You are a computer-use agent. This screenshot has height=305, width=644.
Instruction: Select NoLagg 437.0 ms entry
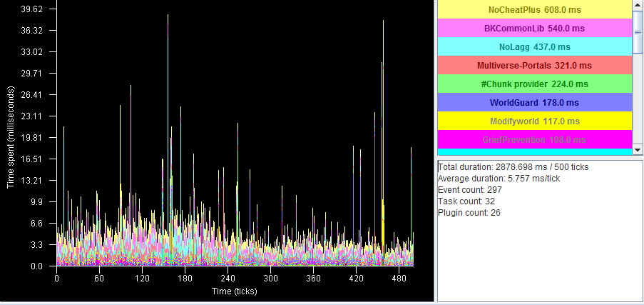(x=534, y=47)
